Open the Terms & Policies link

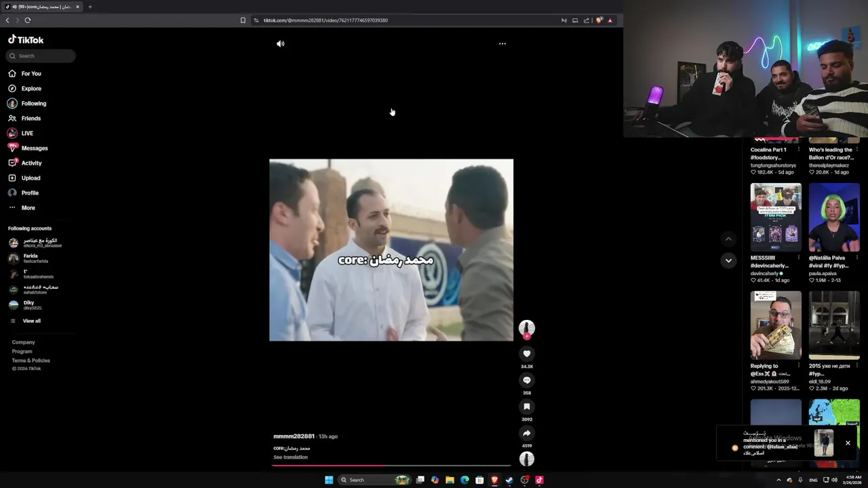point(31,361)
